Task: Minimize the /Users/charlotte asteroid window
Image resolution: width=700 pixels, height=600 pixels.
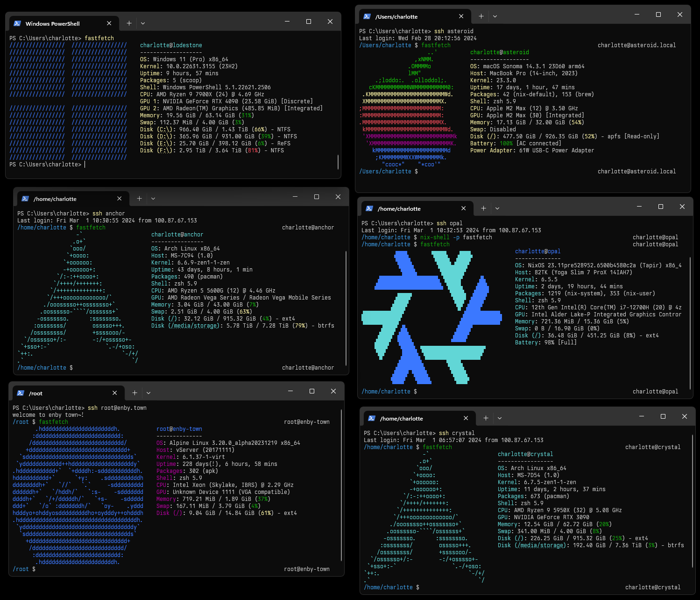Action: (x=637, y=14)
